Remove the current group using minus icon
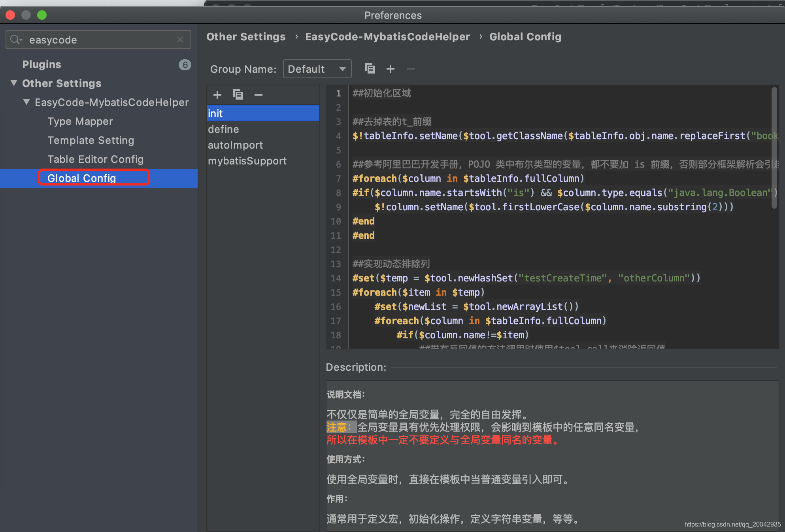Image resolution: width=785 pixels, height=532 pixels. [411, 68]
